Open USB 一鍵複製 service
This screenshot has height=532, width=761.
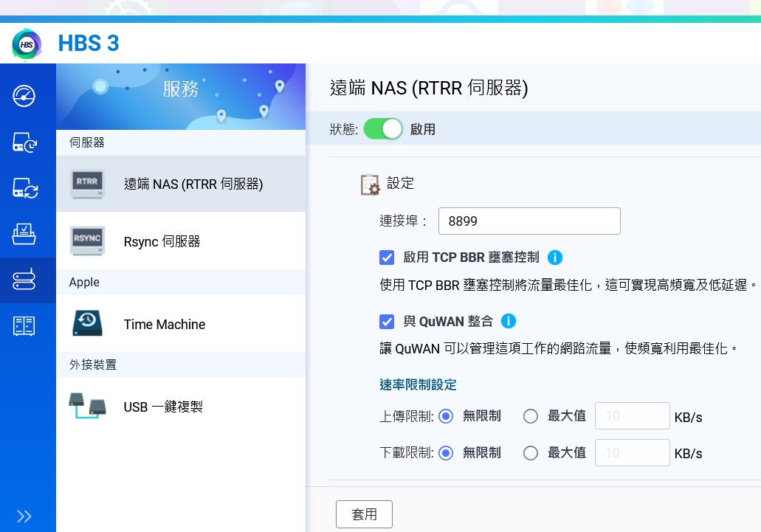(162, 407)
